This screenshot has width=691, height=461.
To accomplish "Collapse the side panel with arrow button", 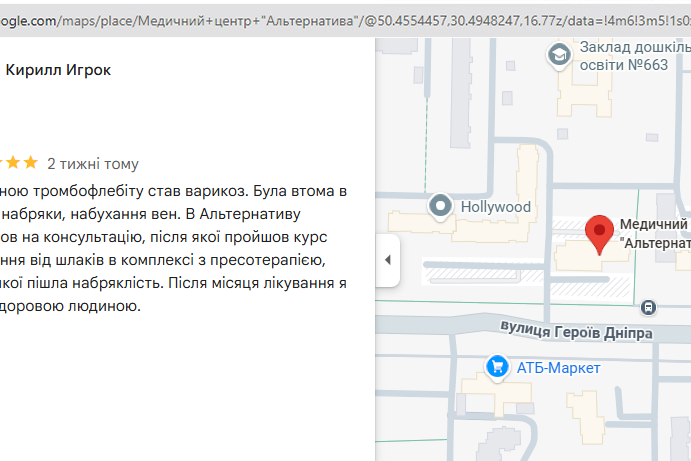I will pyautogui.click(x=387, y=260).
